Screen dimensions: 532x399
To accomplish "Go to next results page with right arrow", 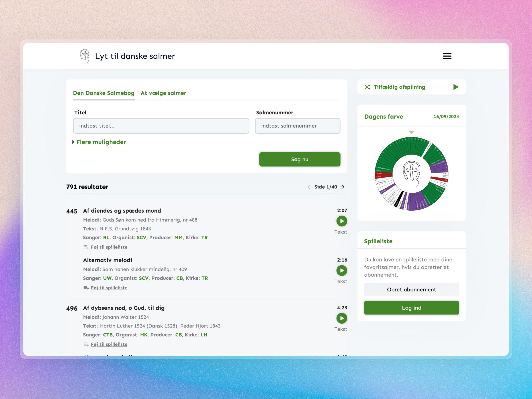I will 342,187.
